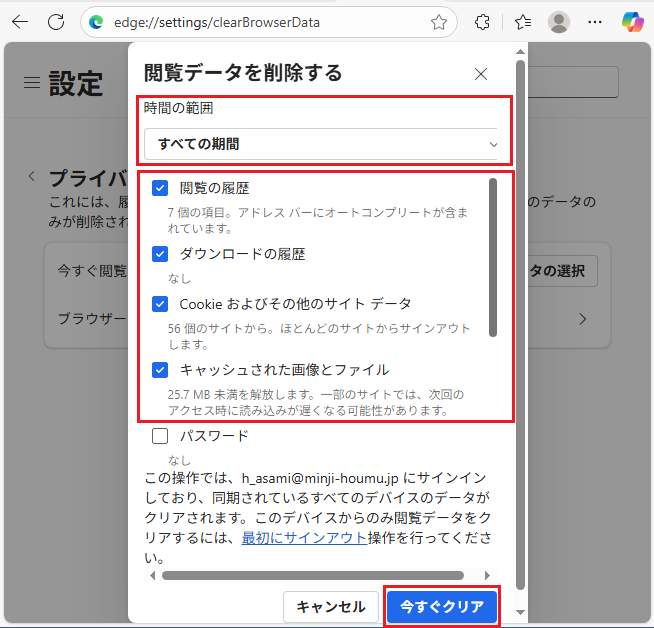Image resolution: width=654 pixels, height=628 pixels.
Task: Click the page refresh icon
Action: click(x=55, y=22)
